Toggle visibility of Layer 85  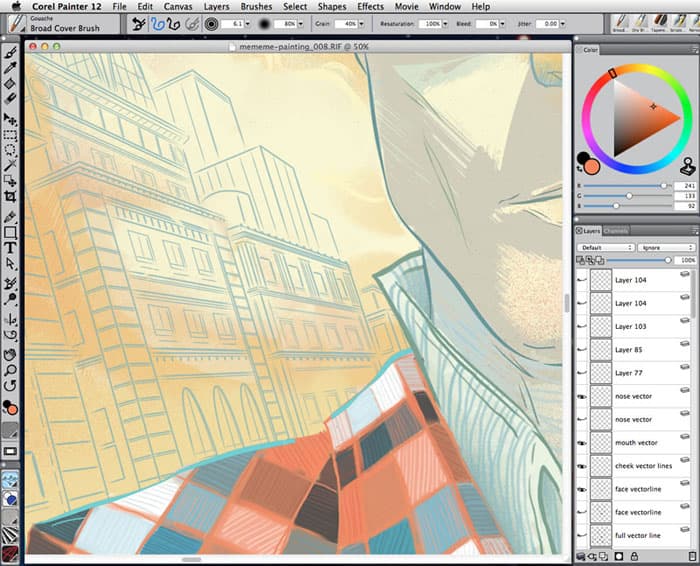point(582,350)
